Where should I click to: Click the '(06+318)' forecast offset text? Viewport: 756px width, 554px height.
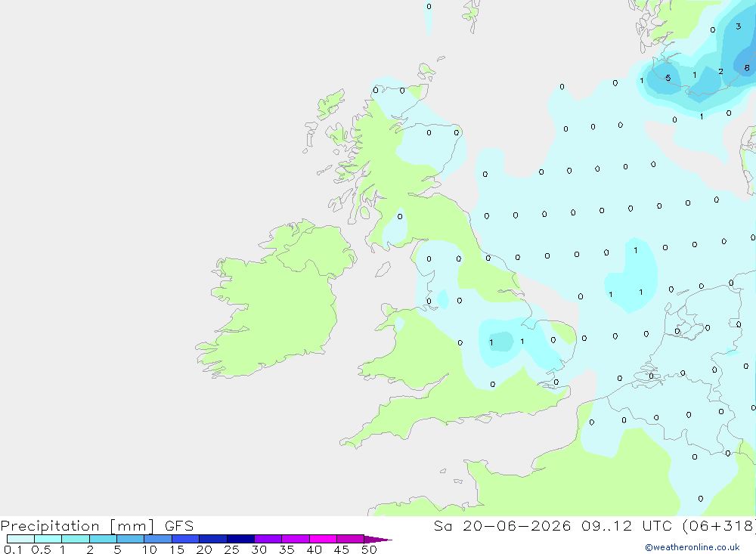(x=720, y=525)
